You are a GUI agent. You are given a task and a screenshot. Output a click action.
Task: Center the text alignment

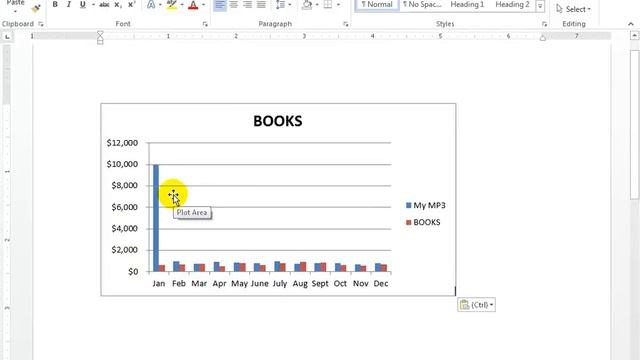click(x=234, y=5)
